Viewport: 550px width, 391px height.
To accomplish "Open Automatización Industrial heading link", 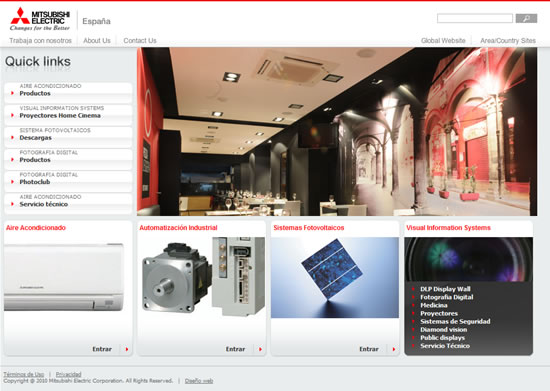I will [x=178, y=228].
